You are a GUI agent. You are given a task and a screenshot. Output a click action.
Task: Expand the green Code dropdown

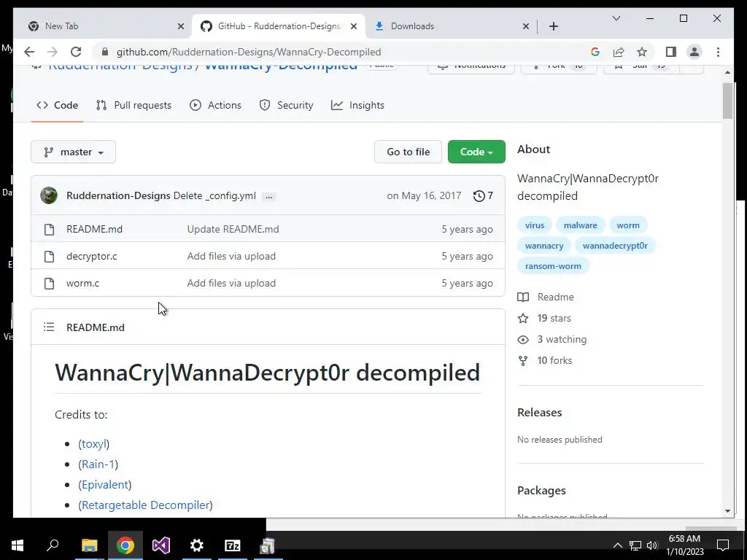476,152
